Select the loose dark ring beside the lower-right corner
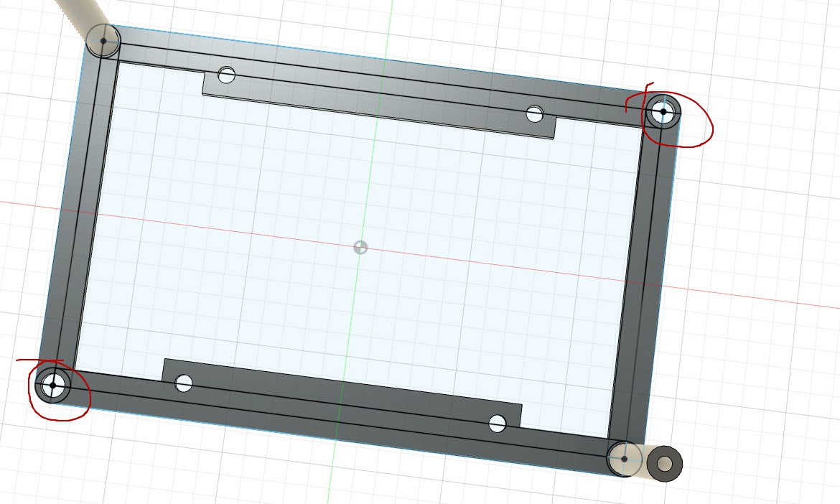 (665, 464)
